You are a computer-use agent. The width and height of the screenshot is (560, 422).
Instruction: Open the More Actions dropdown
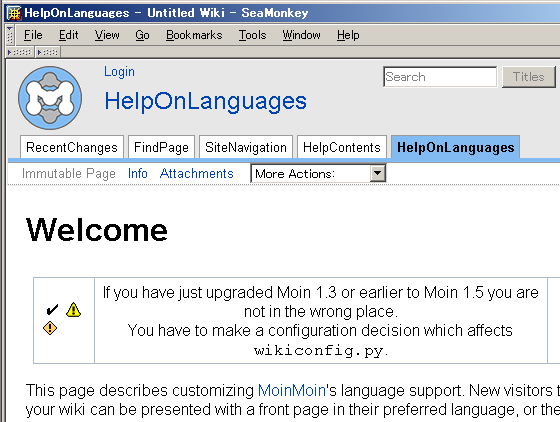click(318, 174)
